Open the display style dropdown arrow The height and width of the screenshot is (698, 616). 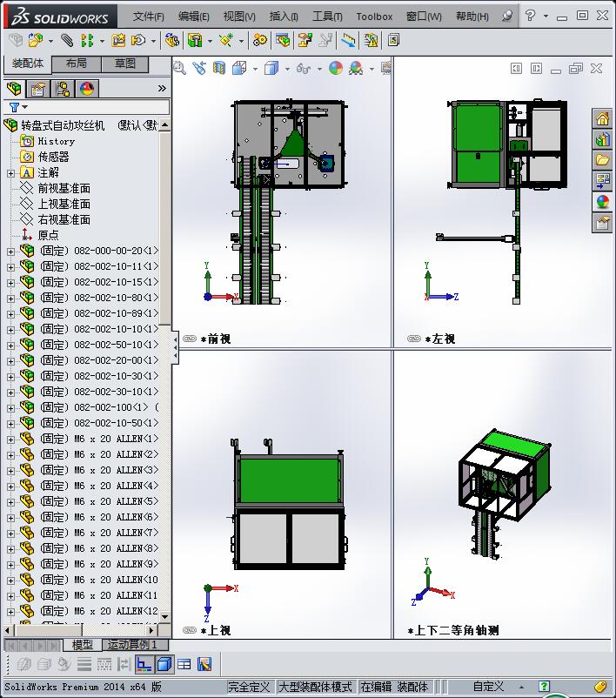(287, 69)
